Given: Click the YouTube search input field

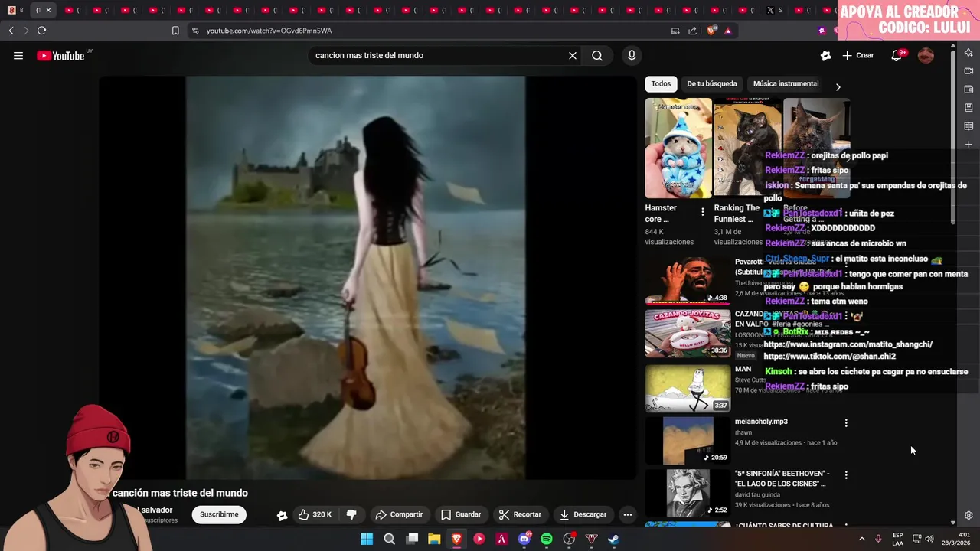Looking at the screenshot, I should coord(436,55).
